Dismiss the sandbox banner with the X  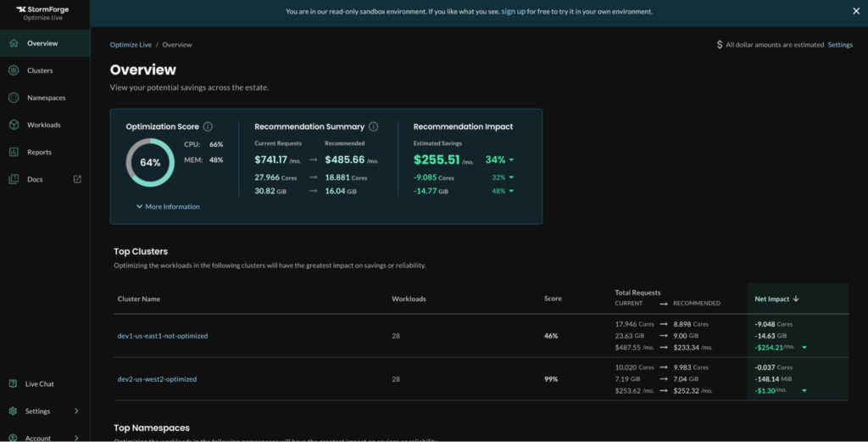point(856,11)
